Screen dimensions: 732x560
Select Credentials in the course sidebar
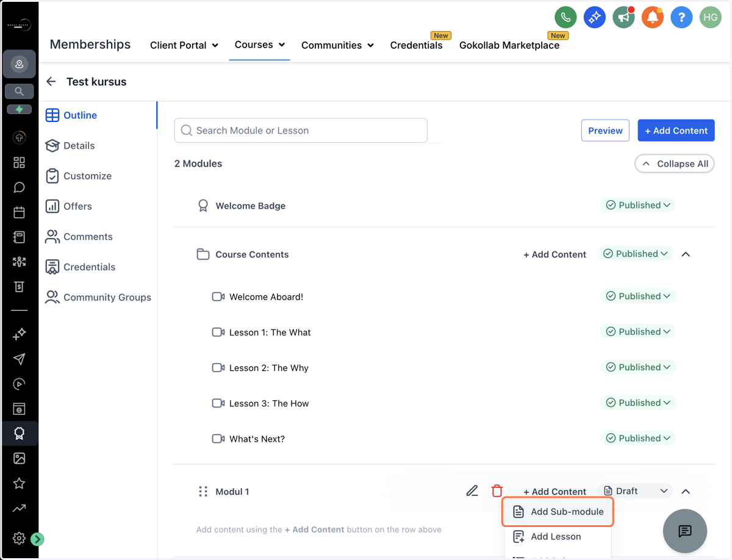(81, 267)
